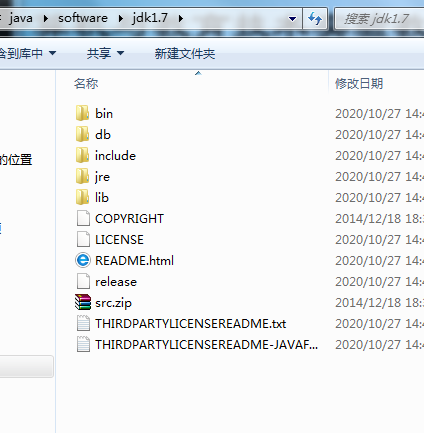Image resolution: width=424 pixels, height=433 pixels.
Task: Click the search jdk1.7 input box
Action: pos(379,19)
